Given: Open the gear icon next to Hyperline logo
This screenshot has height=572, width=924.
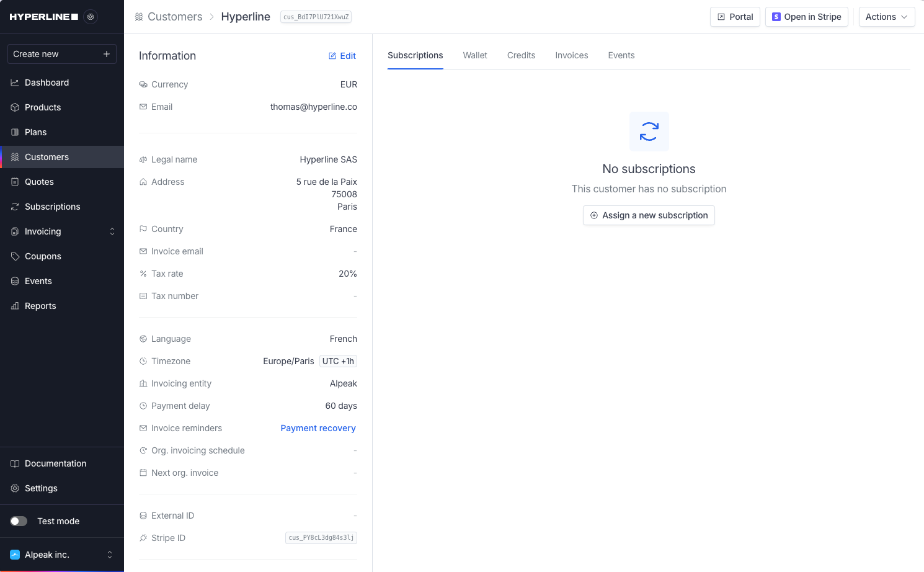Looking at the screenshot, I should point(91,17).
